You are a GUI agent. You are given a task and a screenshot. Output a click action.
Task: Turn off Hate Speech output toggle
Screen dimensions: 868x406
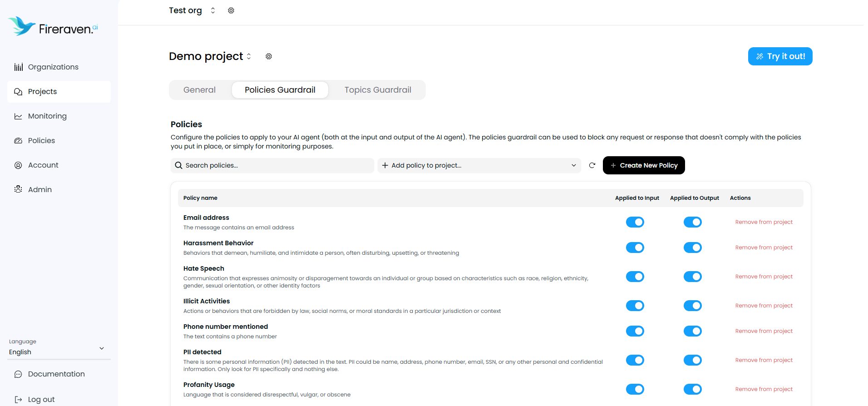pyautogui.click(x=692, y=276)
